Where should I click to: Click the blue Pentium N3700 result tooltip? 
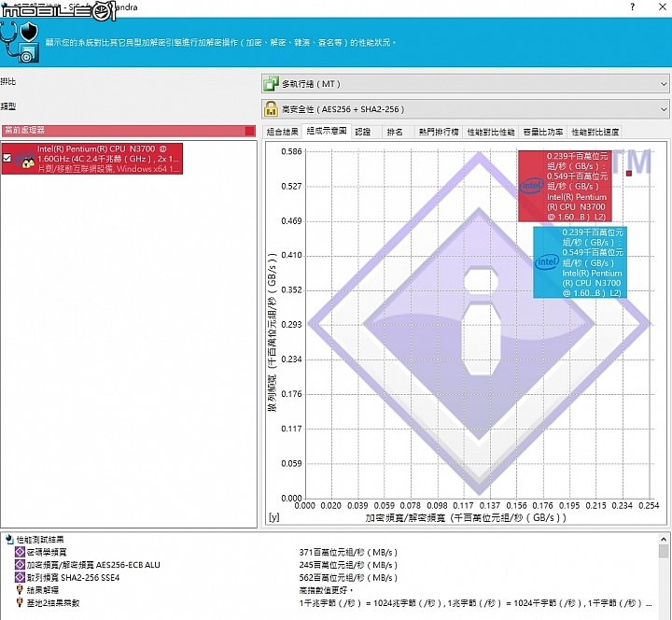[x=580, y=262]
